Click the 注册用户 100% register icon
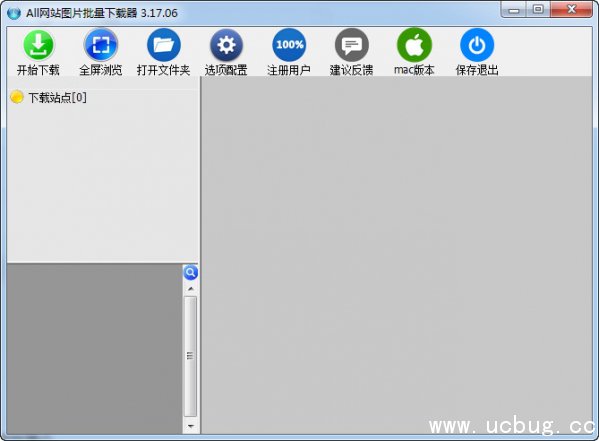This screenshot has width=599, height=441. click(x=289, y=45)
